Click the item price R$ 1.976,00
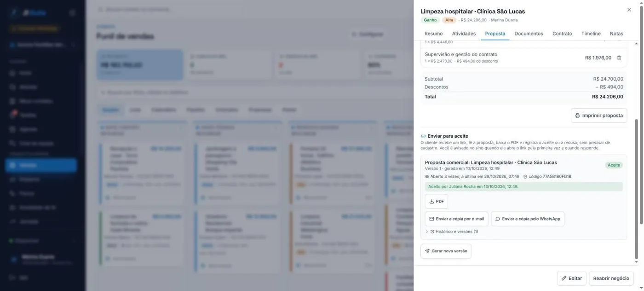The width and height of the screenshot is (644, 291). pos(598,58)
